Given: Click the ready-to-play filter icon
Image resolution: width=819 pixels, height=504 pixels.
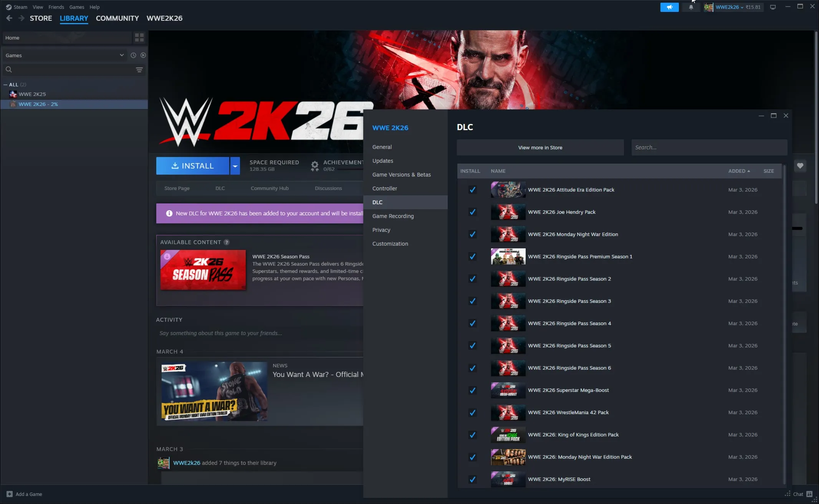Looking at the screenshot, I should tap(143, 55).
